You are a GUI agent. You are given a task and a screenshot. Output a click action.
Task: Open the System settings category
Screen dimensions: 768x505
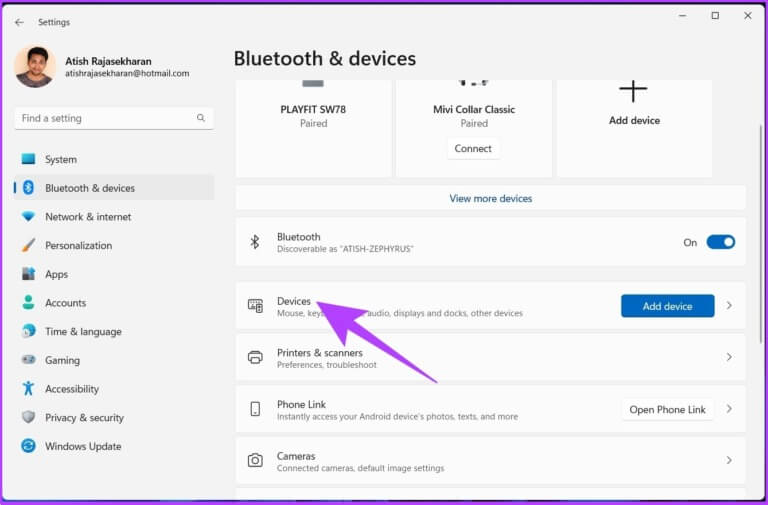(114, 159)
